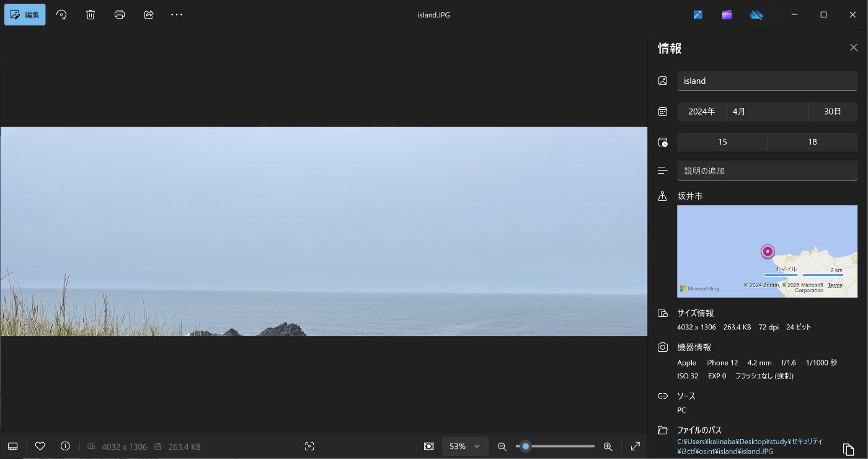
Task: Click the calendar icon beside the date fields
Action: (x=663, y=112)
